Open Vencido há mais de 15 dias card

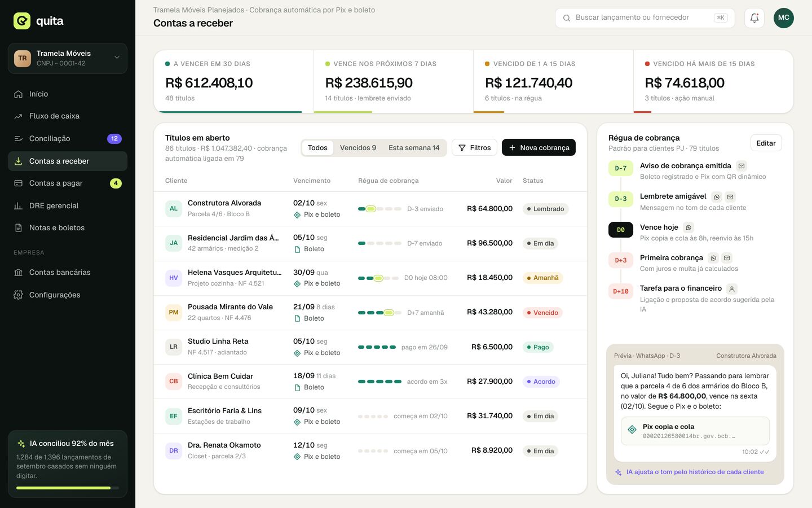(x=713, y=81)
